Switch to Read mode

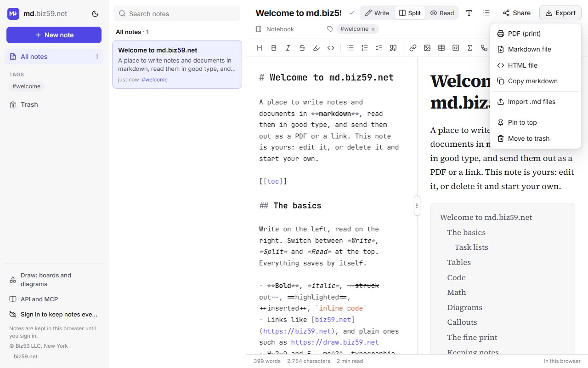tap(442, 13)
